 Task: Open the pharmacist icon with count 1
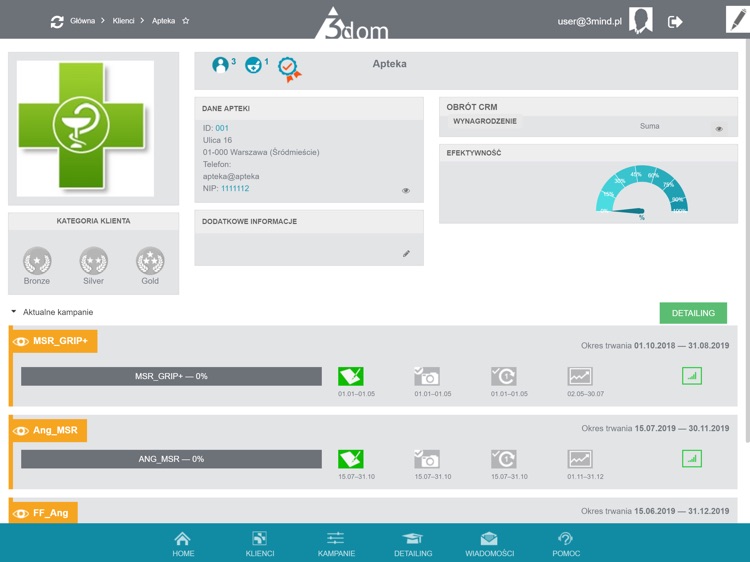(253, 65)
